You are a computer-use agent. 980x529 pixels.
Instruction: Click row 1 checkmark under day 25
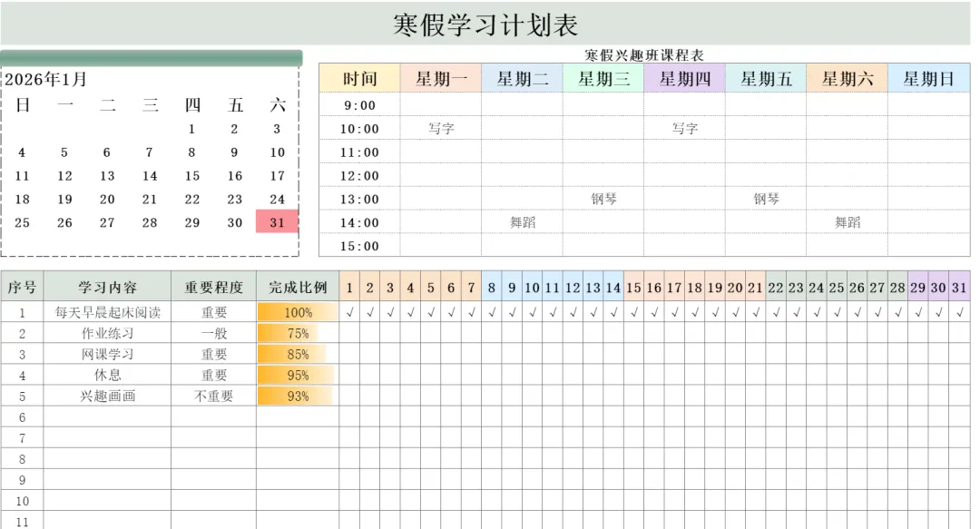click(x=837, y=312)
